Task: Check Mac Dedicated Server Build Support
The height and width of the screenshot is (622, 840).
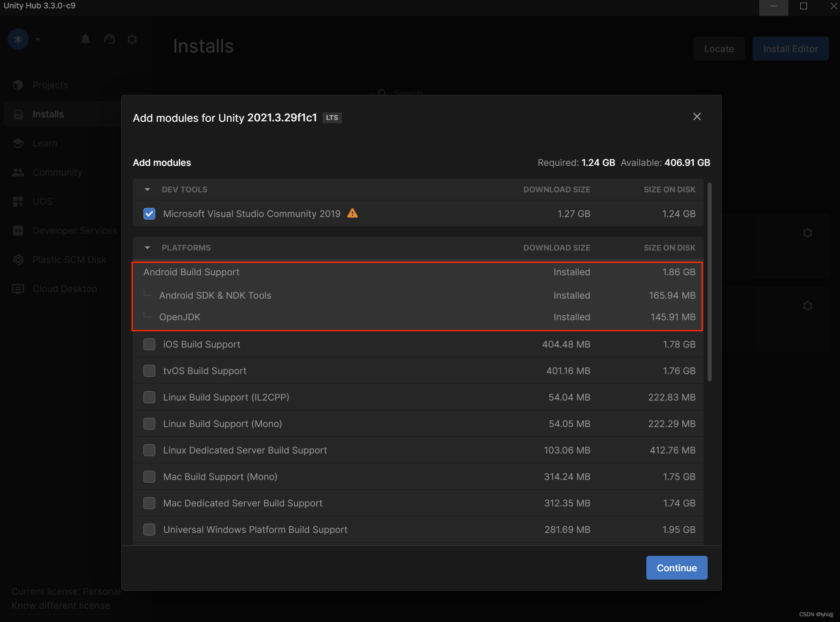Action: click(150, 503)
